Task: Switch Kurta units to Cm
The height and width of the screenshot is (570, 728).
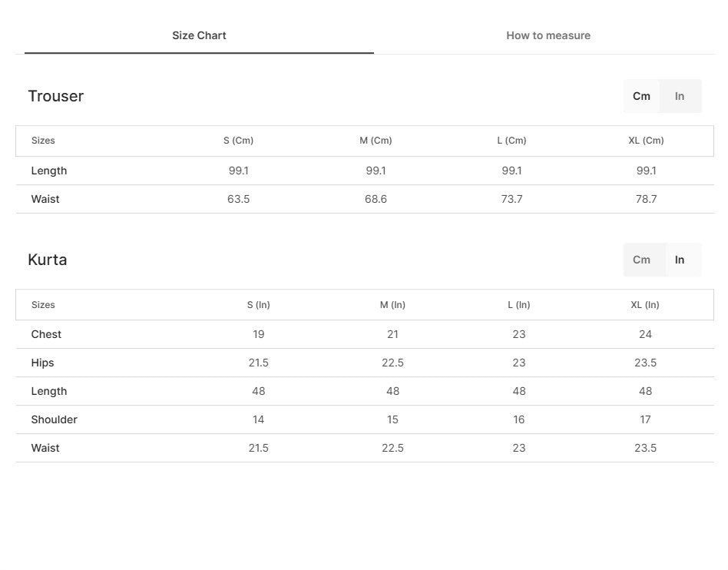Action: [641, 260]
